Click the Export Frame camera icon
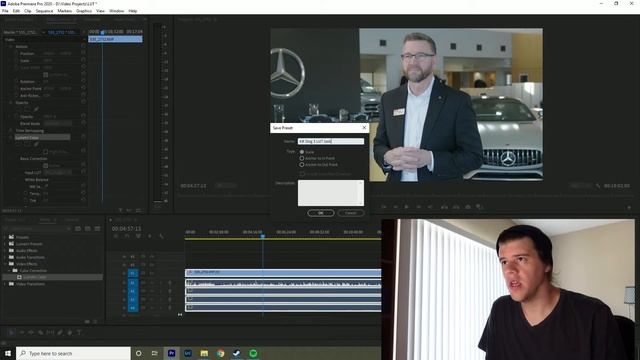Image resolution: width=640 pixels, height=360 pixels. click(x=468, y=207)
